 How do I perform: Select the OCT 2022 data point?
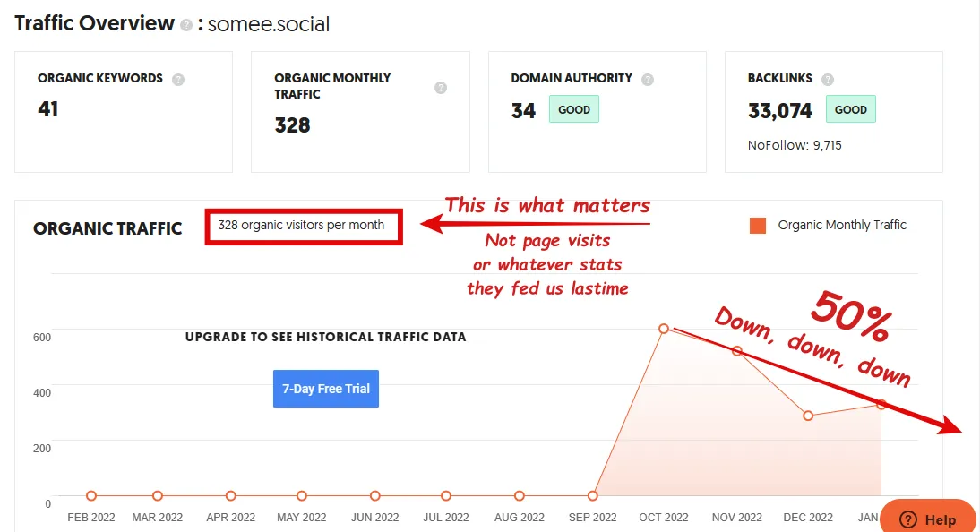pos(664,329)
